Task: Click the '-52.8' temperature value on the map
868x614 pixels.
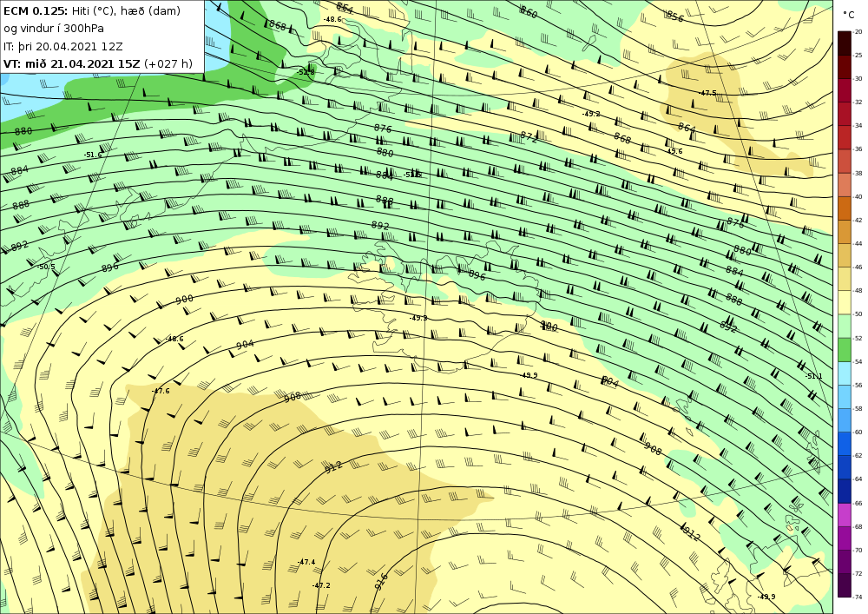Action: (x=305, y=73)
